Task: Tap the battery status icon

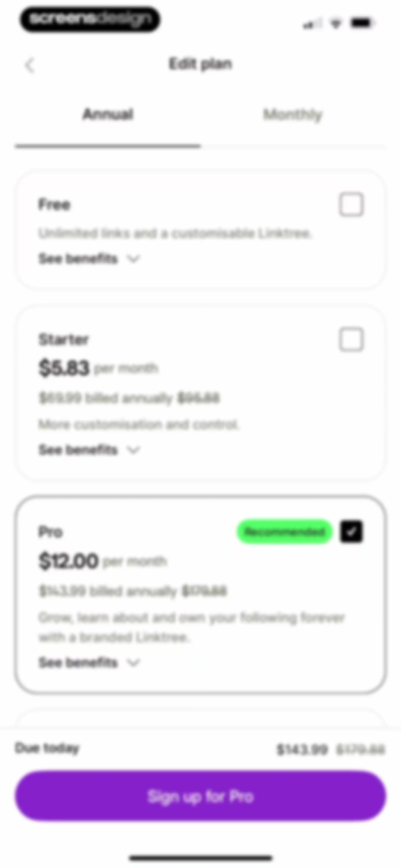Action: pyautogui.click(x=362, y=23)
